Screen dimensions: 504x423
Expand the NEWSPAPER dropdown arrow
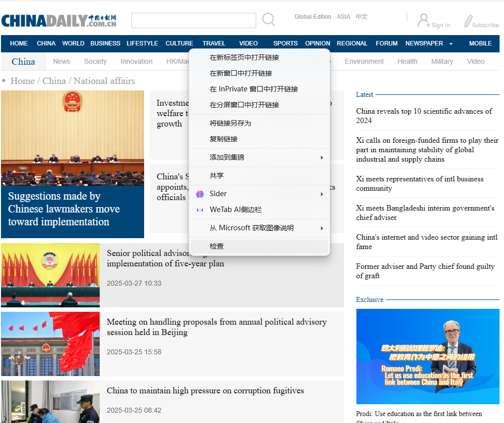[451, 44]
